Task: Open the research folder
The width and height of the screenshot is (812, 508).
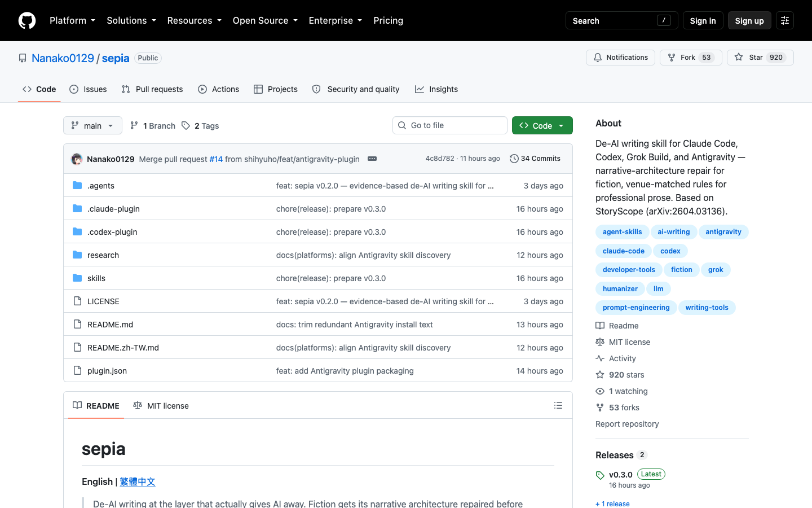Action: (x=103, y=255)
